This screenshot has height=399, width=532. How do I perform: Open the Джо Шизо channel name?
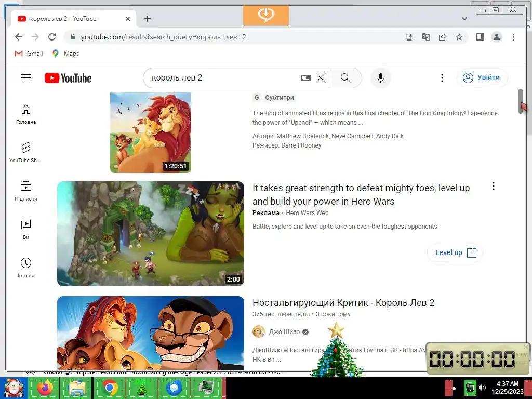(x=284, y=332)
